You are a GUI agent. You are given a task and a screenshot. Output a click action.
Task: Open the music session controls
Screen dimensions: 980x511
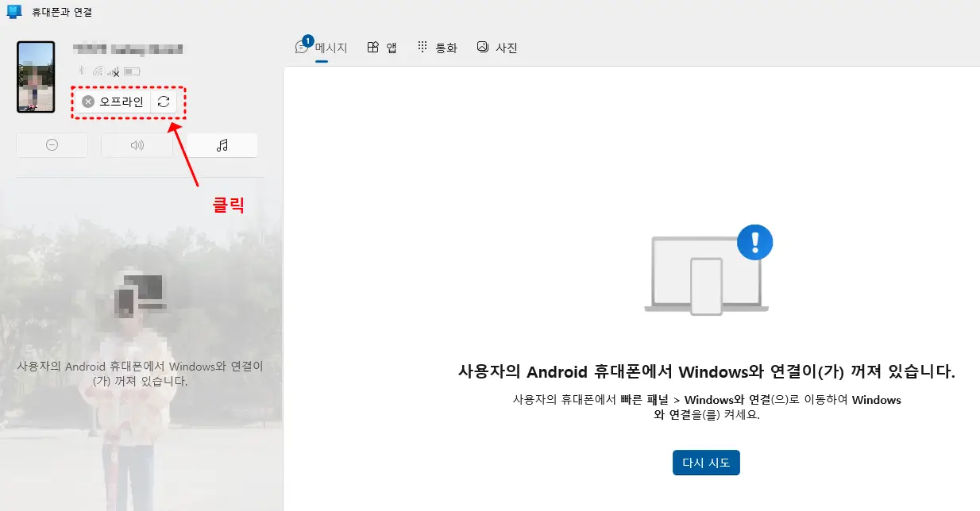pos(222,144)
